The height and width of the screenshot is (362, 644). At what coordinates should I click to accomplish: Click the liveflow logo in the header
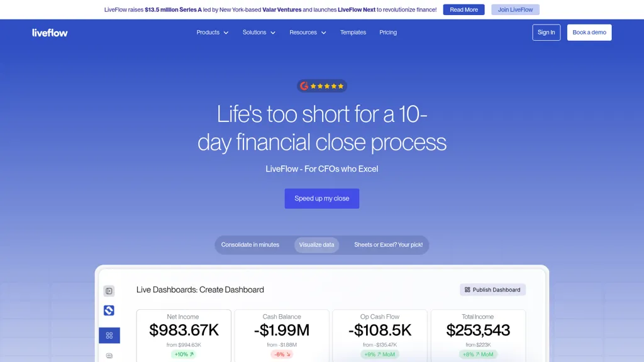pyautogui.click(x=50, y=33)
